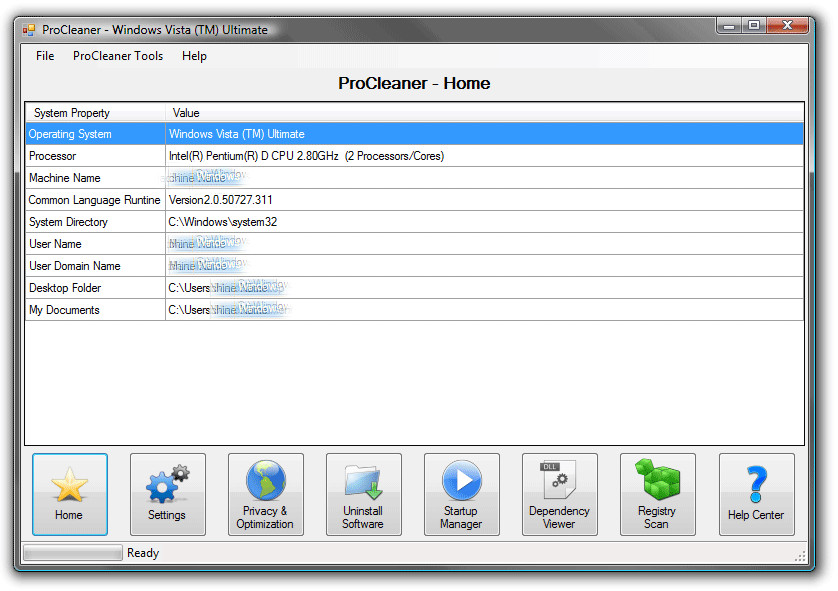Open Uninstall Software folder button
This screenshot has width=838, height=591.
(363, 494)
